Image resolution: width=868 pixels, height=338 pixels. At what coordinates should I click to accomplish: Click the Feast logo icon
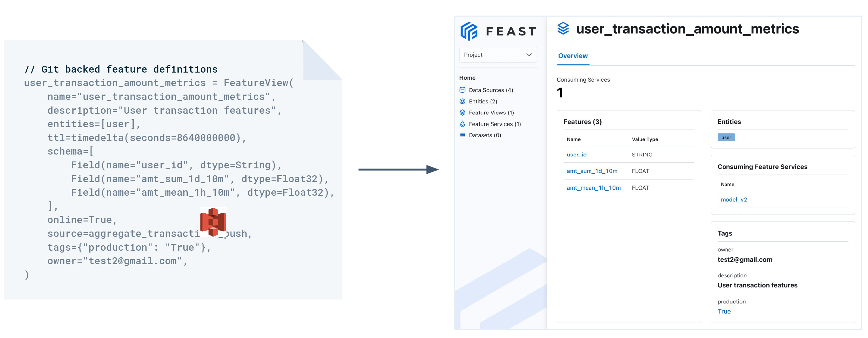point(469,31)
